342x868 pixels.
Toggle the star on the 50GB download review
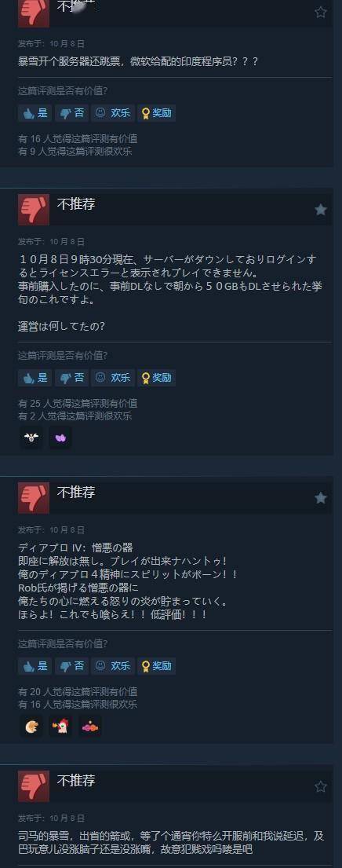coord(321,210)
